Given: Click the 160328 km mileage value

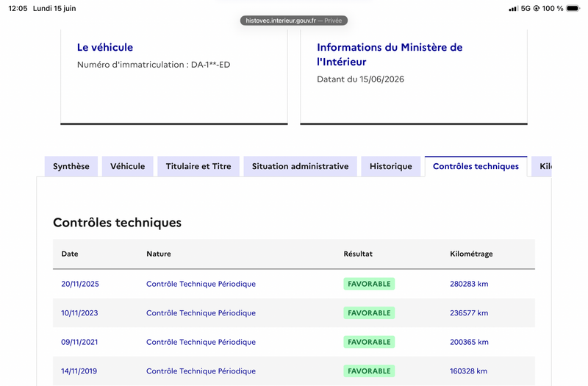Looking at the screenshot, I should 468,371.
